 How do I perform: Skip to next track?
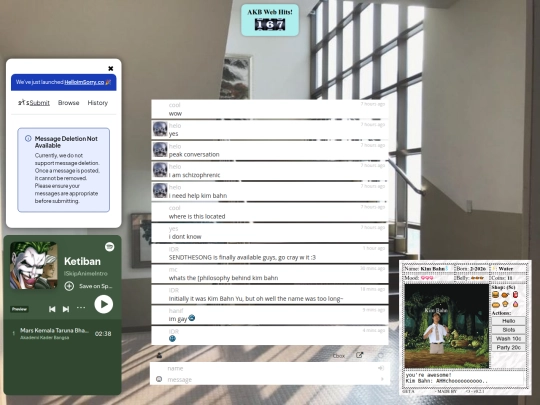66,309
